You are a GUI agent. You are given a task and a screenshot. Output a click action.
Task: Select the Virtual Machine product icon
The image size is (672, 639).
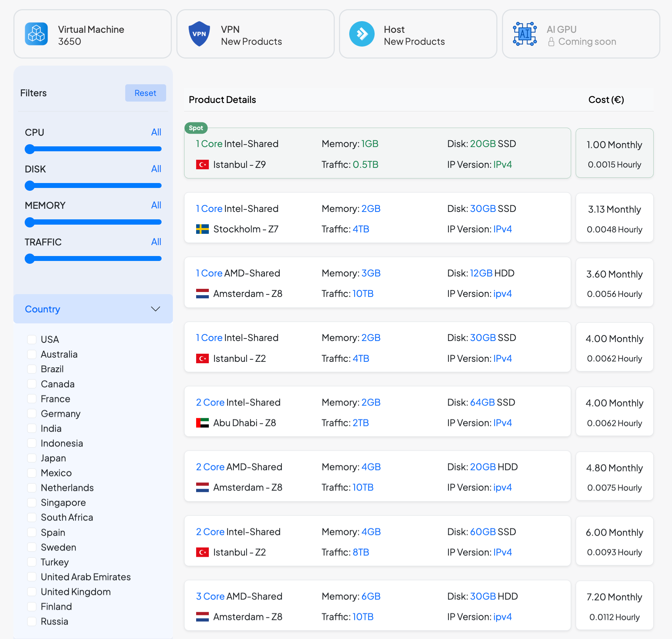click(36, 34)
